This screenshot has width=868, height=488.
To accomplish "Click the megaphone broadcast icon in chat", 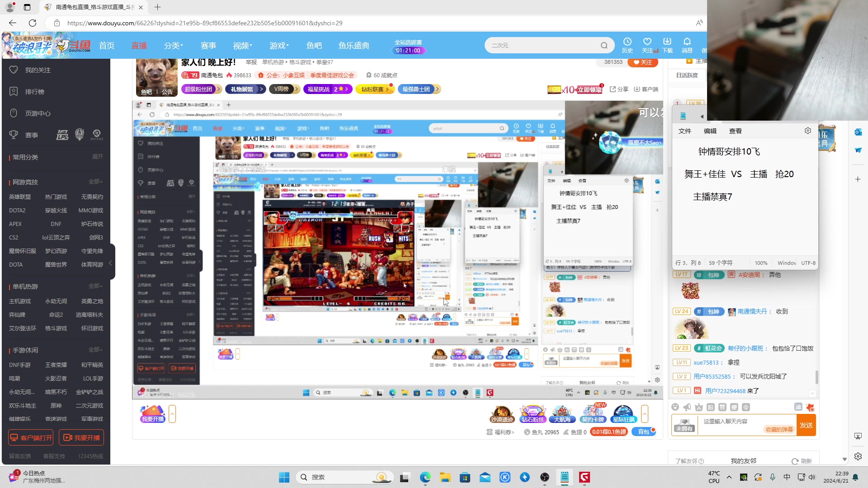I will click(687, 407).
